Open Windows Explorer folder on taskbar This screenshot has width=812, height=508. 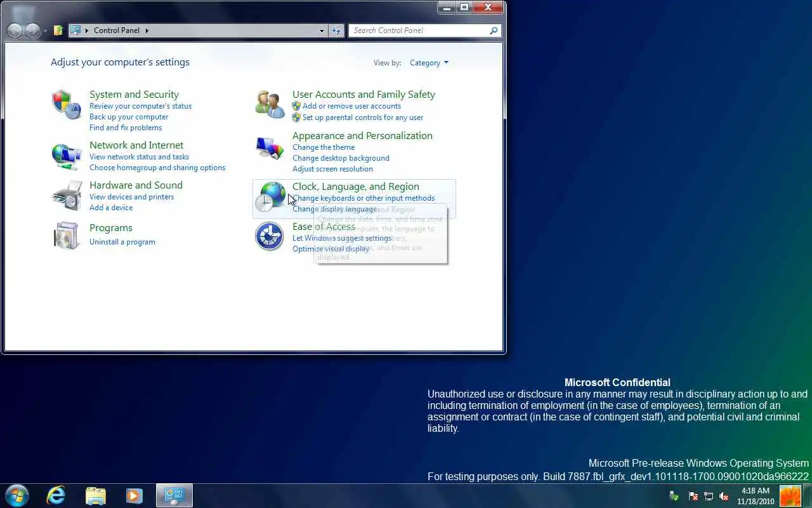(x=95, y=495)
